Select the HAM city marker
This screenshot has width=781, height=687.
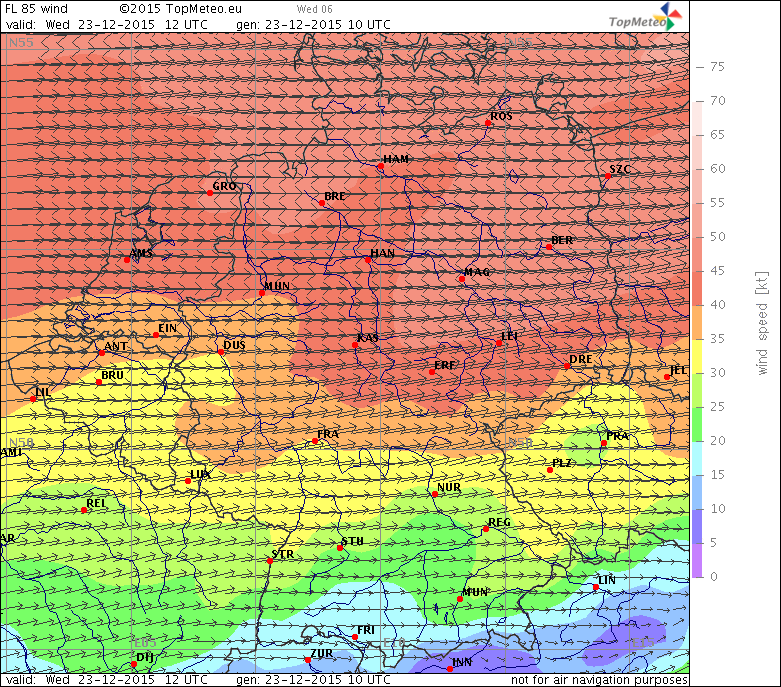(380, 167)
